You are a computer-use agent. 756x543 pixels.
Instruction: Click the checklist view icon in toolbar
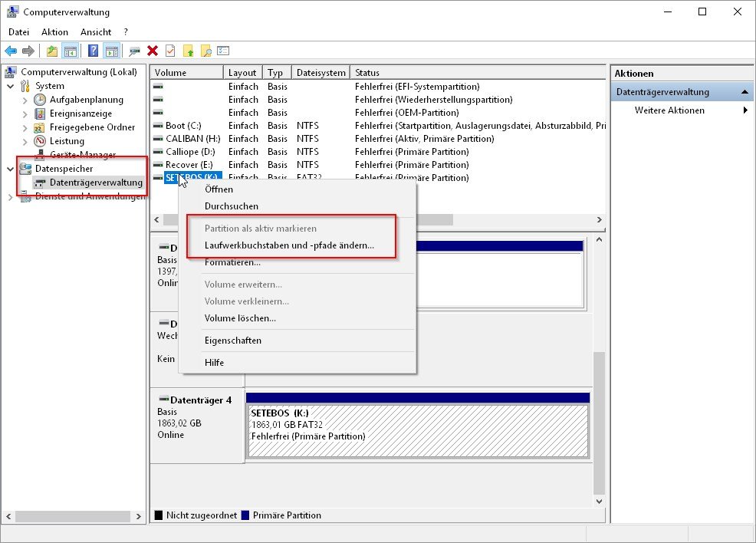(x=223, y=51)
